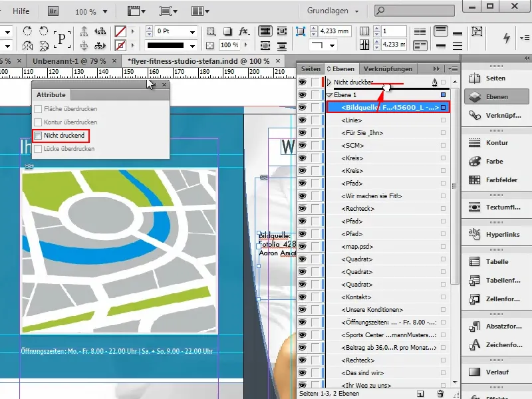
Task: Open the stroke weight 0 Pt dropdown
Action: click(192, 32)
